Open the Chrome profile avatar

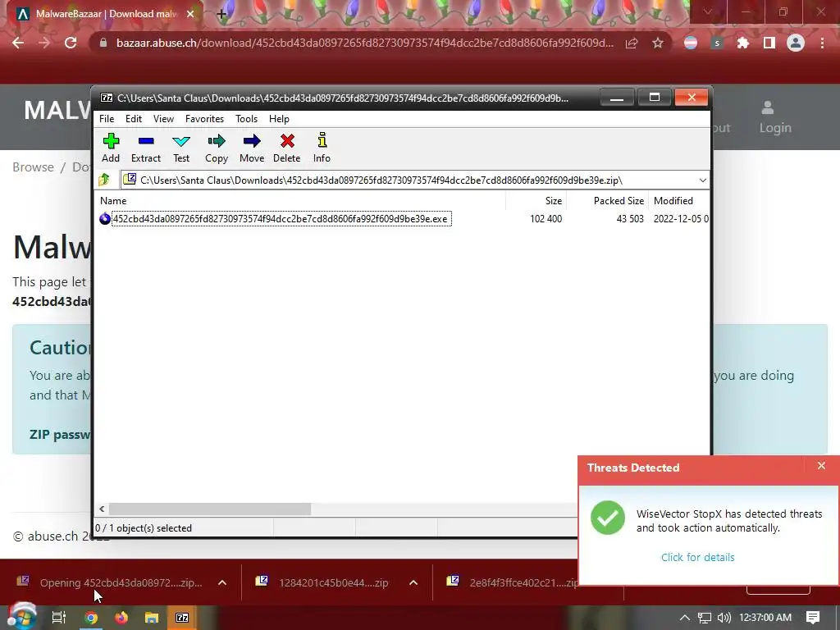[x=796, y=43]
